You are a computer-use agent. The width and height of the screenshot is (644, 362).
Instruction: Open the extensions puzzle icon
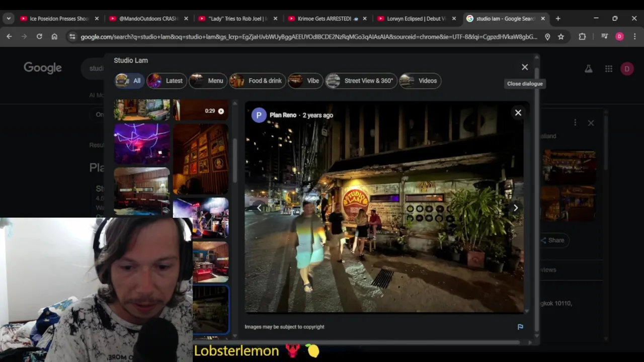click(582, 37)
